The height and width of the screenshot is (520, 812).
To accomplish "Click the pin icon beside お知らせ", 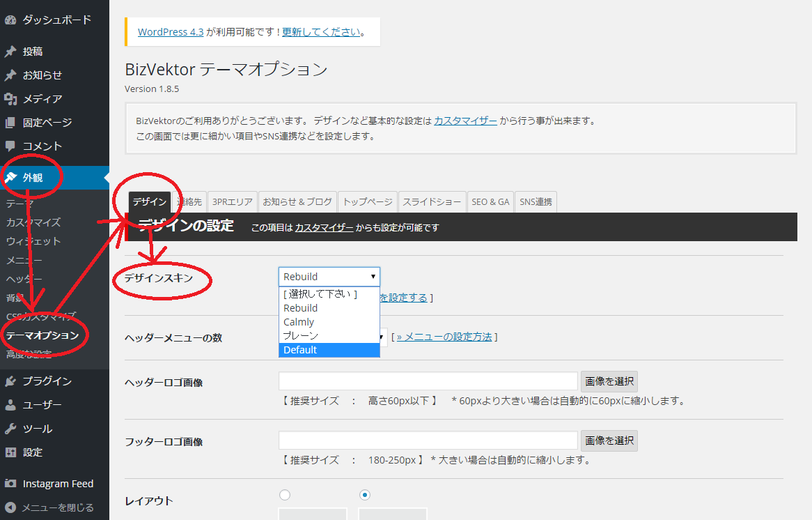I will [10, 75].
